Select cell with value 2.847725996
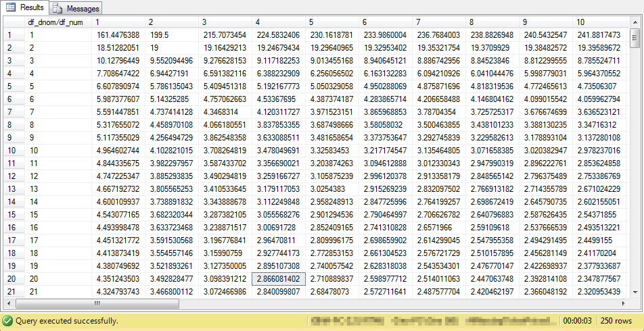The image size is (644, 331). [386, 202]
